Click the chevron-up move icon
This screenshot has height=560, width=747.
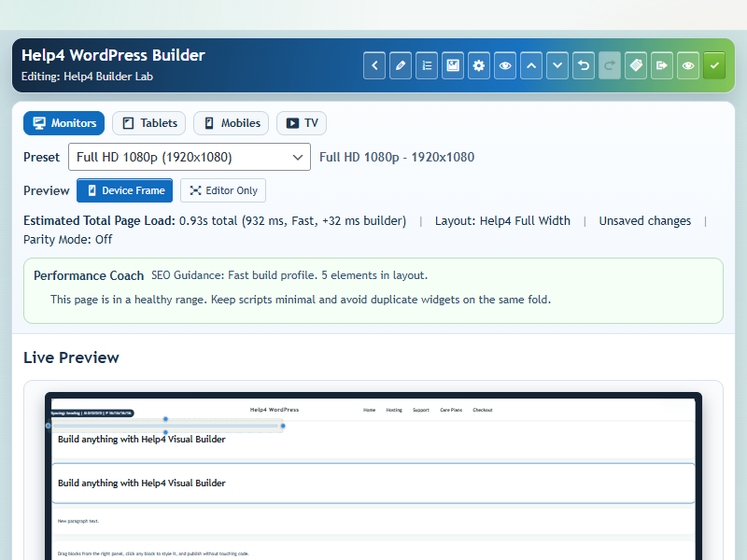531,65
